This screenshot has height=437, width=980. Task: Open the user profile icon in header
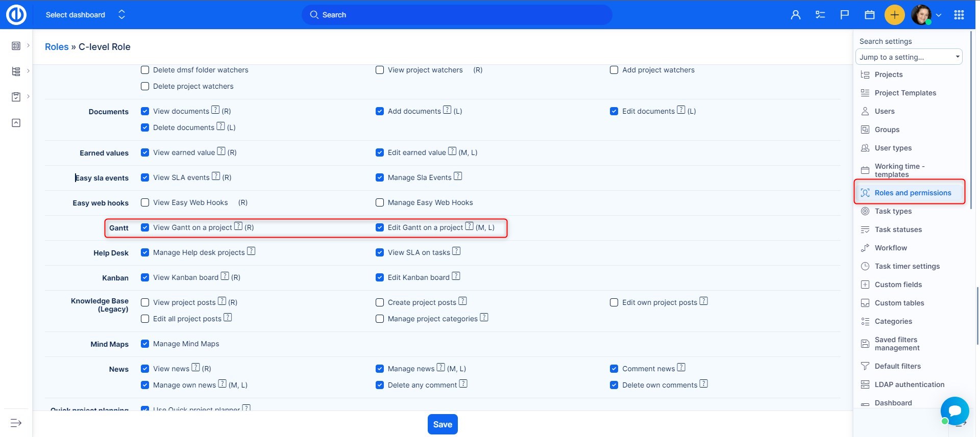[x=795, y=15]
